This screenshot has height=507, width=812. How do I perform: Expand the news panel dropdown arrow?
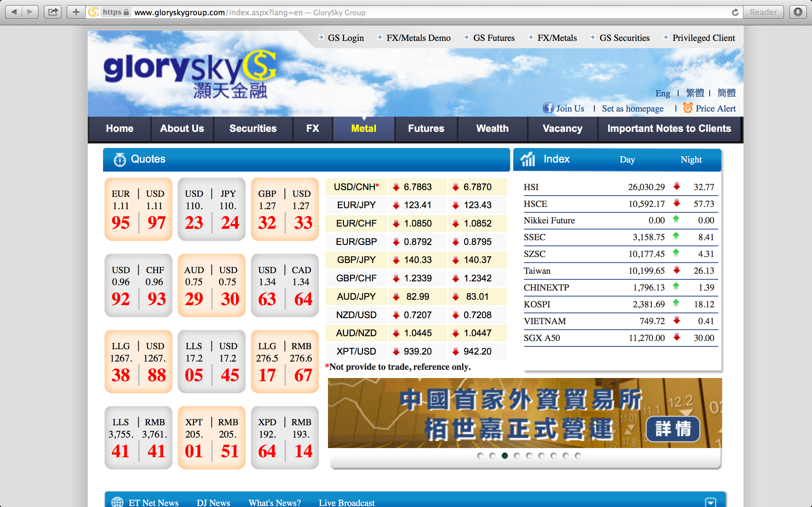tap(710, 502)
